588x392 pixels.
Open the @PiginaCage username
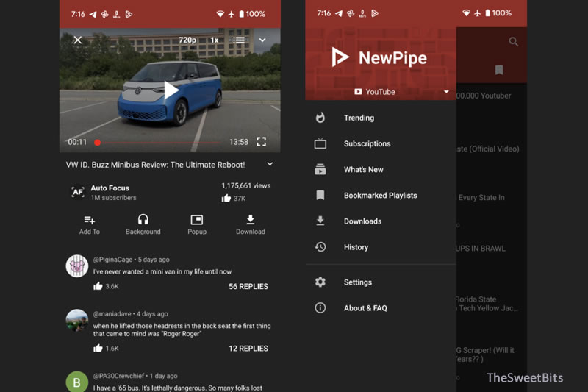click(112, 260)
